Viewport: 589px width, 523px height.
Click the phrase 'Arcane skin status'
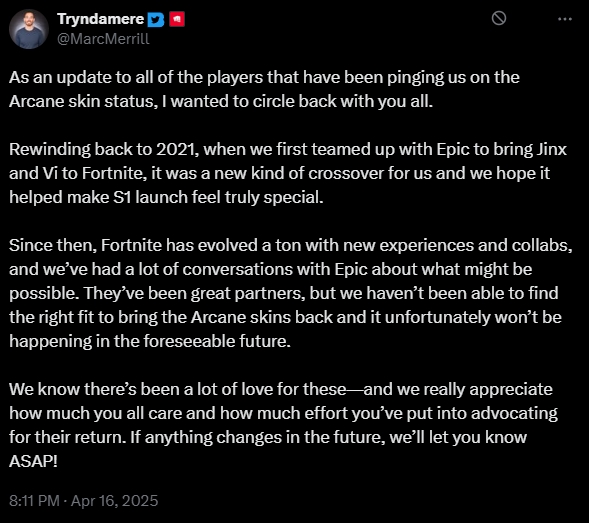[82, 101]
